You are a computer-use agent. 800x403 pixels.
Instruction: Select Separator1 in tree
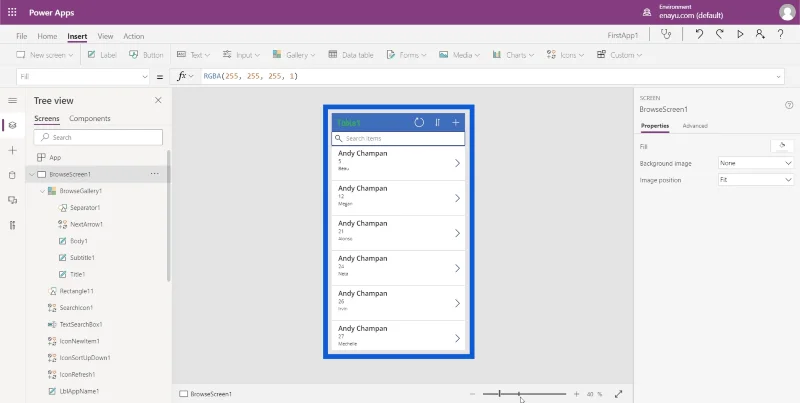tap(85, 208)
